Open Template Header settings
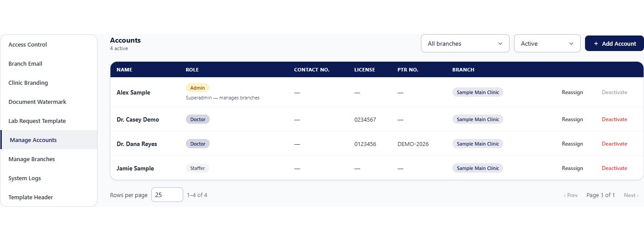This screenshot has width=644, height=241. tap(49, 197)
